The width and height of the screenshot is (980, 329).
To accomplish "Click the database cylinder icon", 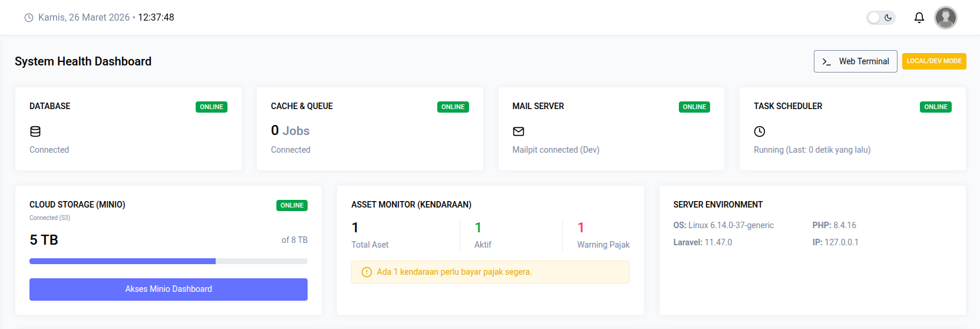I will (35, 131).
